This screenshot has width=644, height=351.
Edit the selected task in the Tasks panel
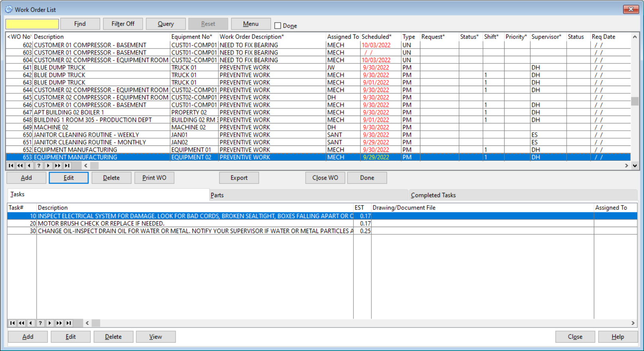point(71,337)
